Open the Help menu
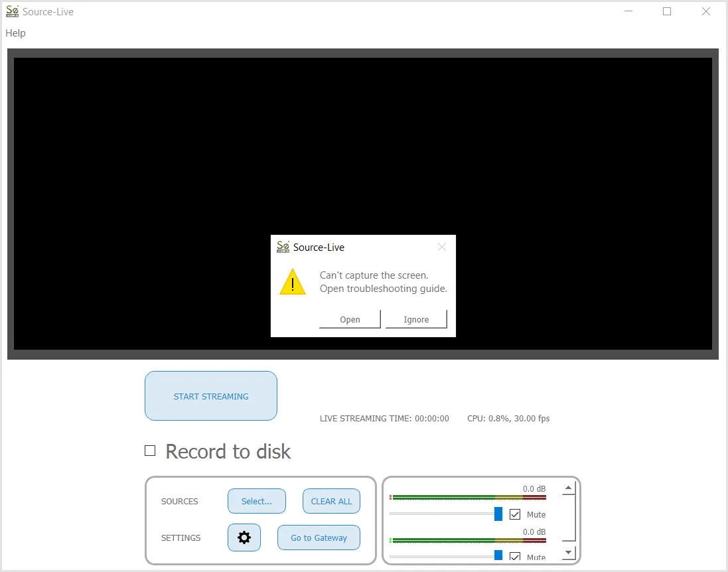The width and height of the screenshot is (728, 572). click(15, 33)
